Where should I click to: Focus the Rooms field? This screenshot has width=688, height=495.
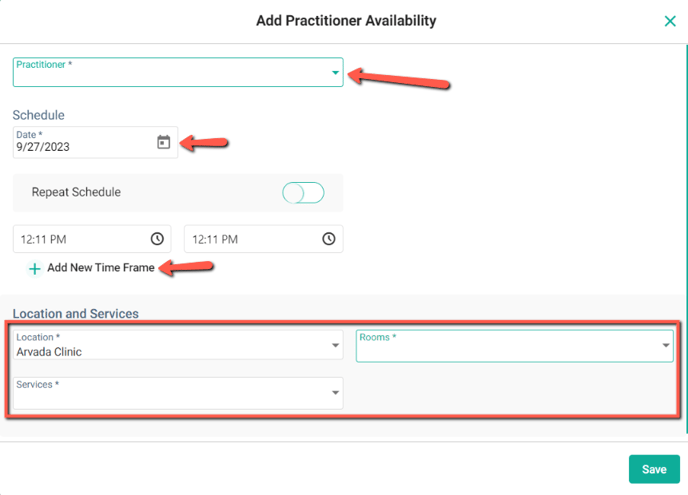click(x=505, y=346)
